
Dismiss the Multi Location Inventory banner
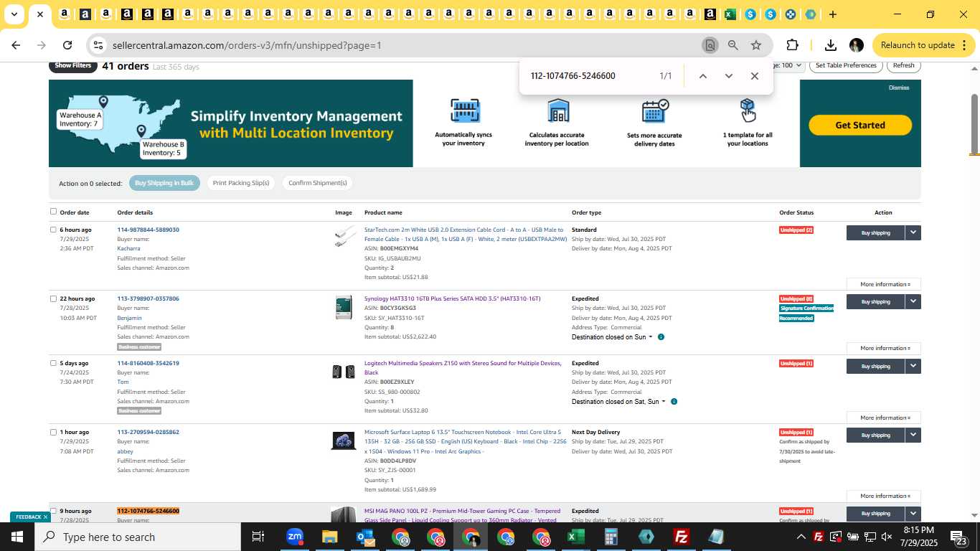[899, 88]
